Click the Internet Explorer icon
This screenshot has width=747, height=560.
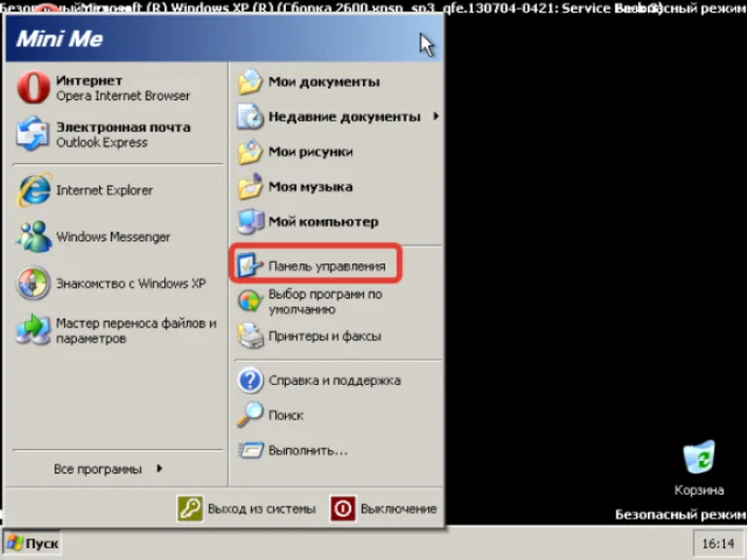(33, 190)
